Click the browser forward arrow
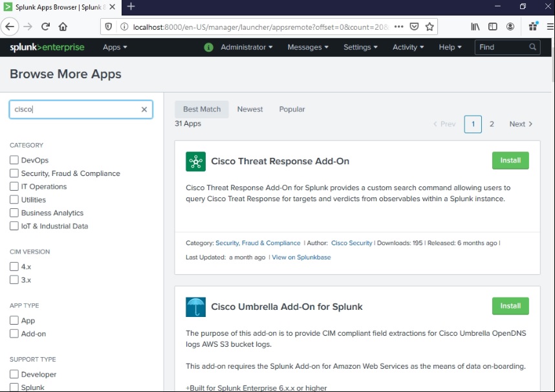555x392 pixels. pos(28,27)
